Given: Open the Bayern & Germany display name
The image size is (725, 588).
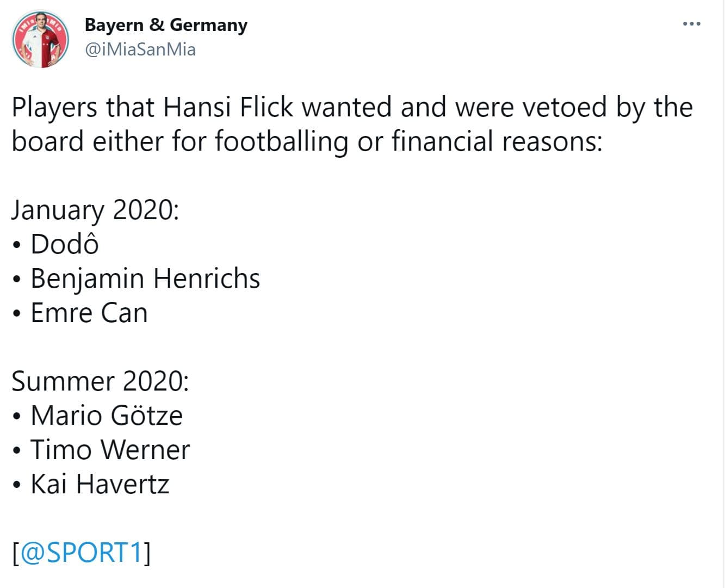Looking at the screenshot, I should (166, 25).
